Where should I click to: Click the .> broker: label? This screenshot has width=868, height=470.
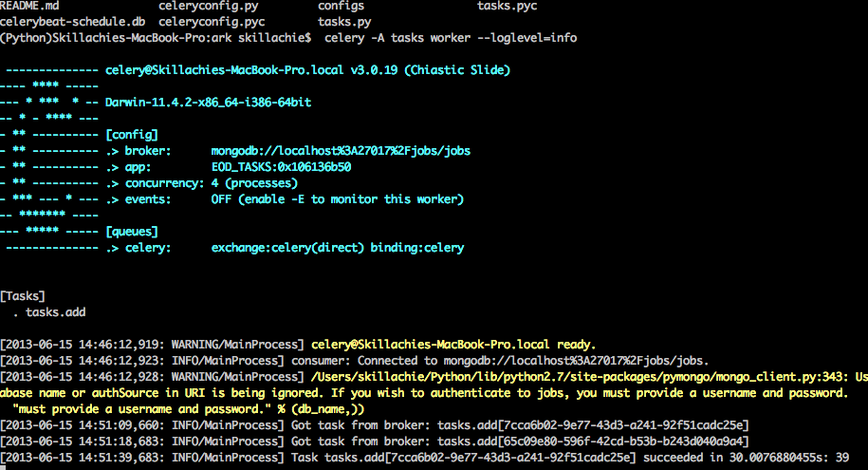139,151
